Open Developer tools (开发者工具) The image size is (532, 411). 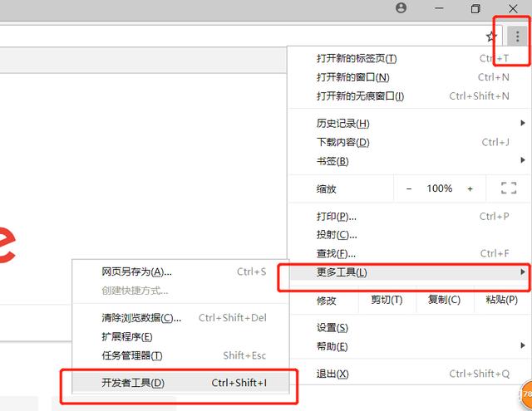[x=181, y=383]
